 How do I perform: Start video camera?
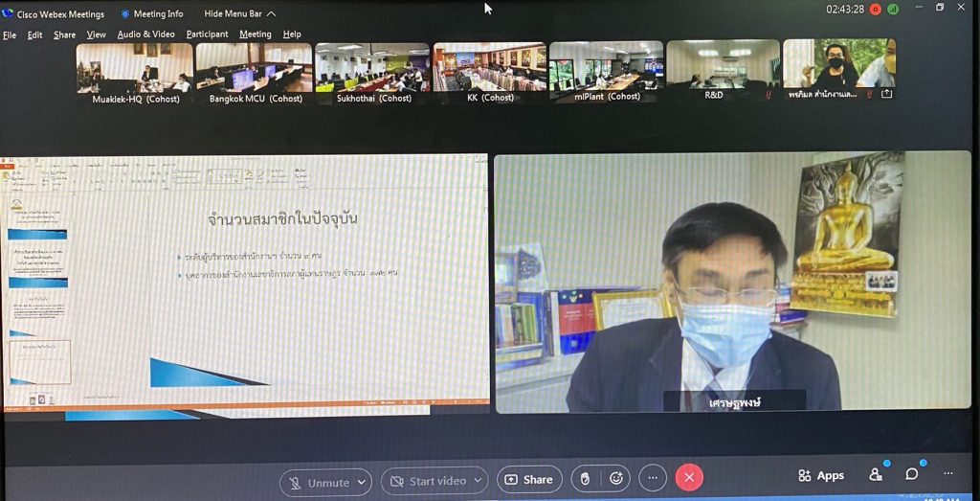(x=428, y=481)
